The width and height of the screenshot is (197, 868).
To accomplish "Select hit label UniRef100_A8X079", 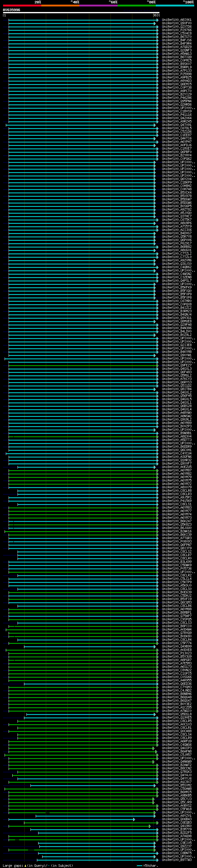I will click(x=176, y=487).
